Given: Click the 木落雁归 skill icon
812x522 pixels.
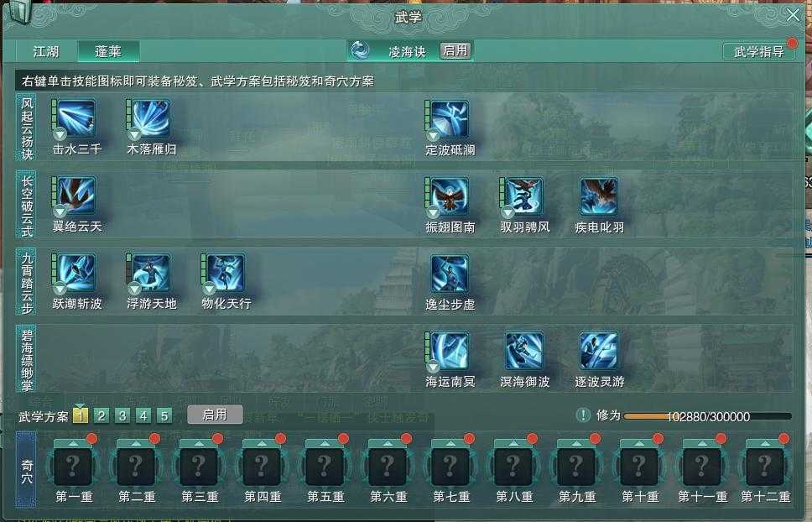Looking at the screenshot, I should [x=150, y=118].
